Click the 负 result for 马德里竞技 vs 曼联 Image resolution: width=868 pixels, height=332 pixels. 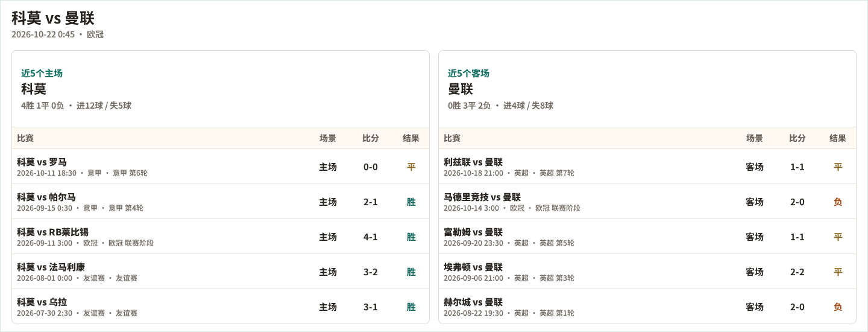click(838, 202)
